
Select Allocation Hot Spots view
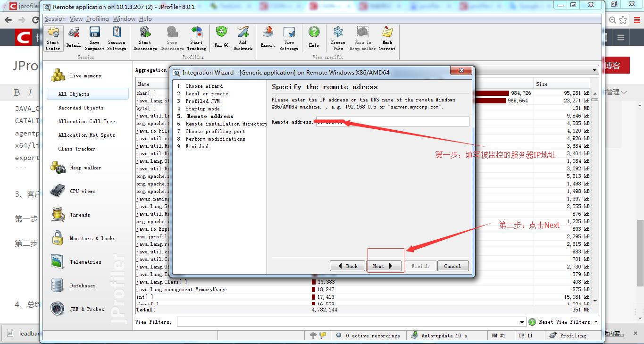pos(86,135)
